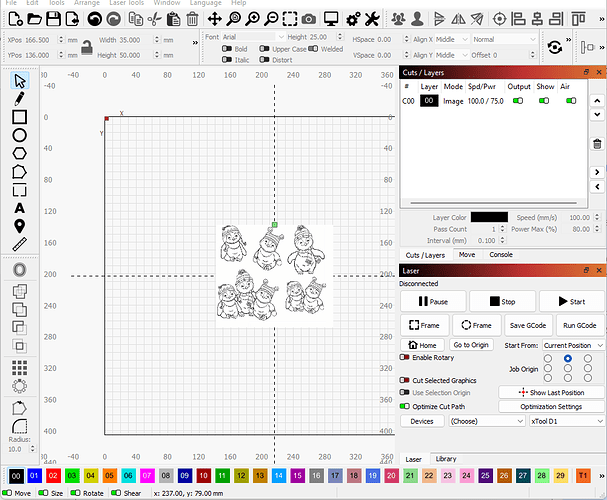The image size is (607, 500).
Task: Switch to the Move tab
Action: pyautogui.click(x=467, y=255)
